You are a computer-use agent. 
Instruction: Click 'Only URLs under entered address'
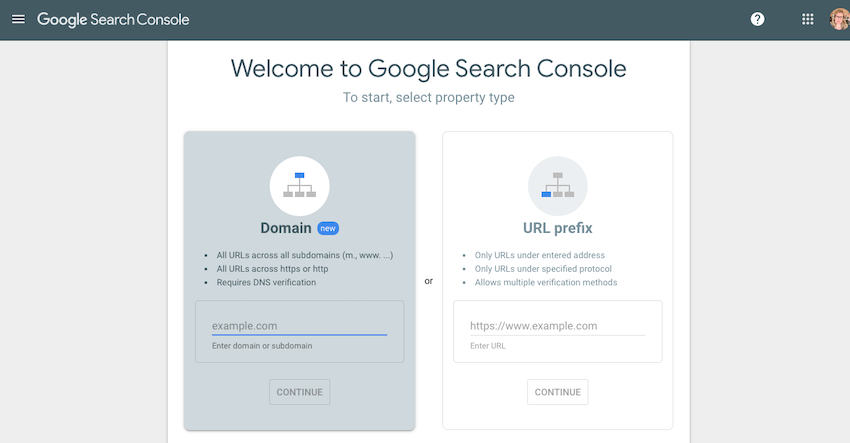540,255
